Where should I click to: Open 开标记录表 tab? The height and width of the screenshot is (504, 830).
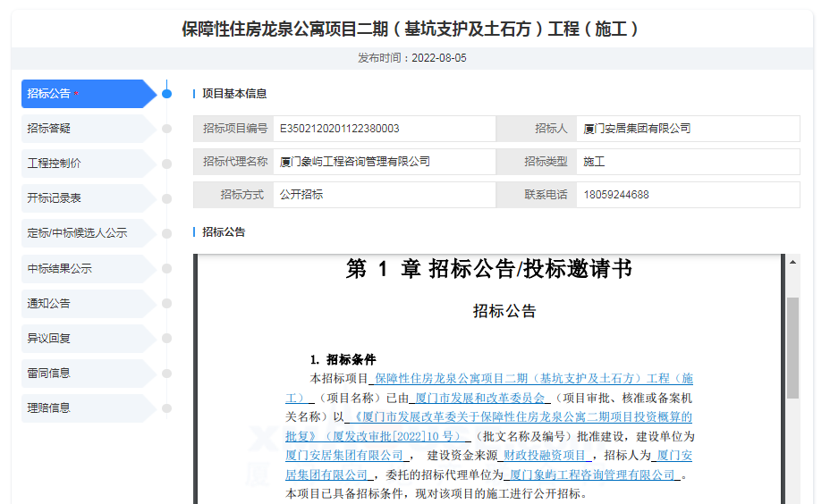point(85,198)
